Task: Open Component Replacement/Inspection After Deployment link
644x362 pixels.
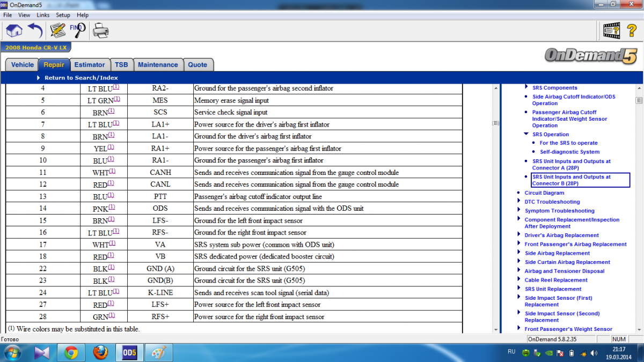Action: tap(572, 223)
